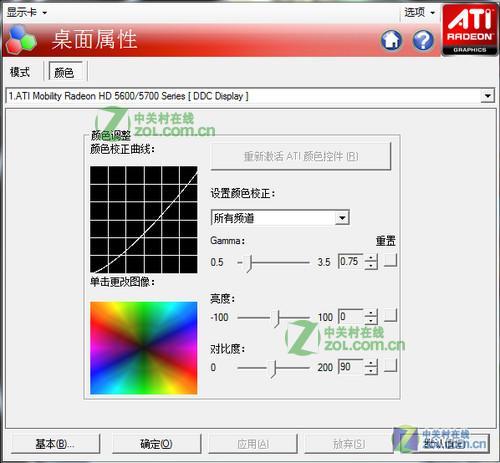Open Help via the question mark icon
The height and width of the screenshot is (463, 500).
pyautogui.click(x=423, y=40)
